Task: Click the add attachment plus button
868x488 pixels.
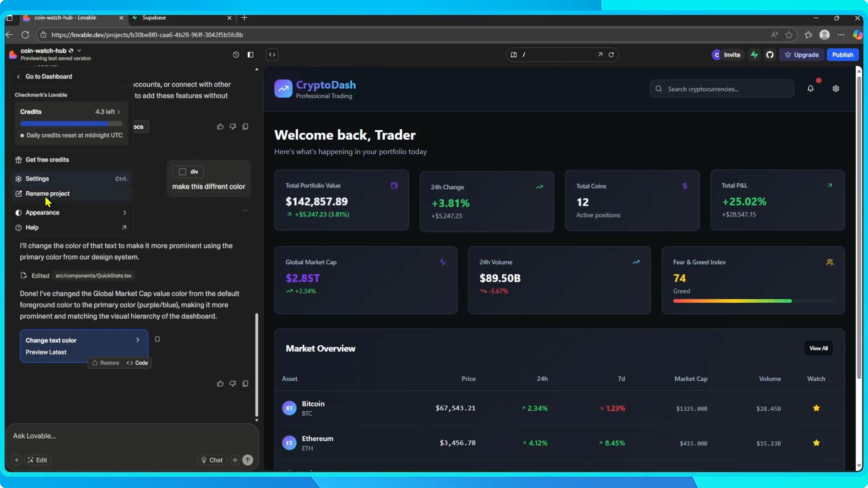Action: [x=17, y=460]
